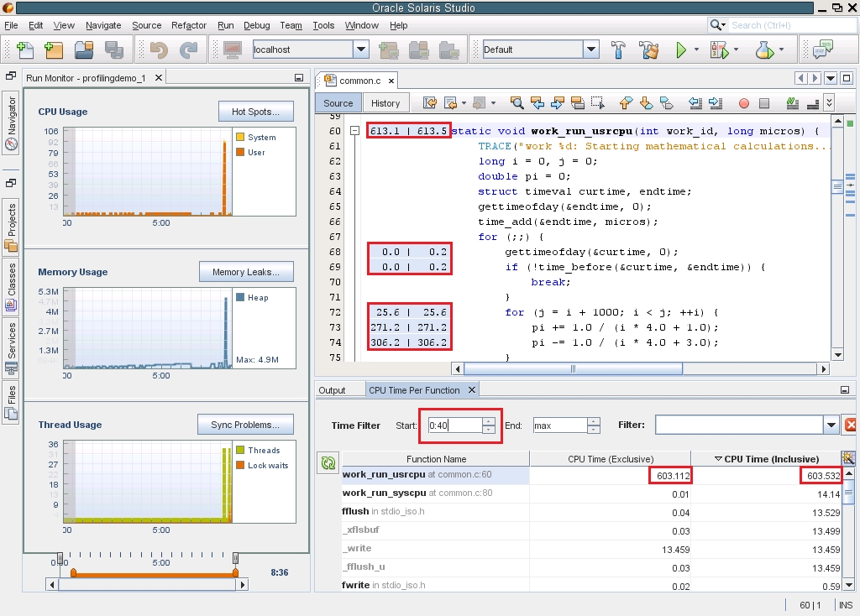Sort by Function Name column header
This screenshot has height=616, width=860.
point(436,459)
